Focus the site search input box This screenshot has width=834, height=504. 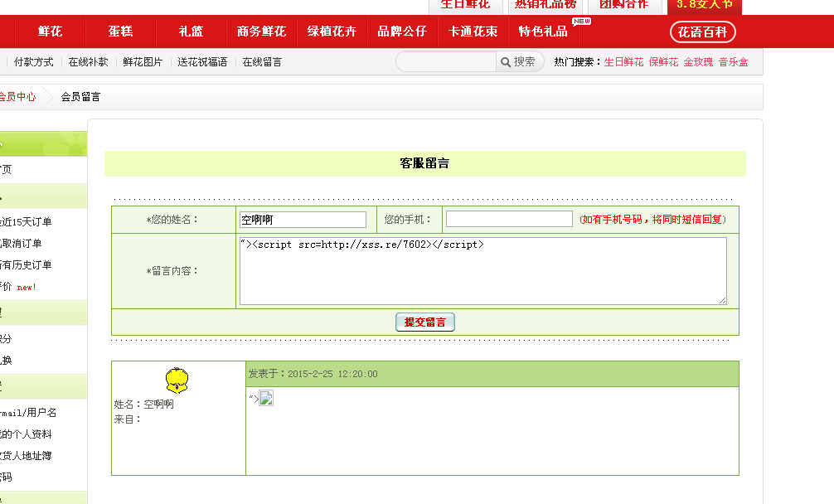[446, 61]
